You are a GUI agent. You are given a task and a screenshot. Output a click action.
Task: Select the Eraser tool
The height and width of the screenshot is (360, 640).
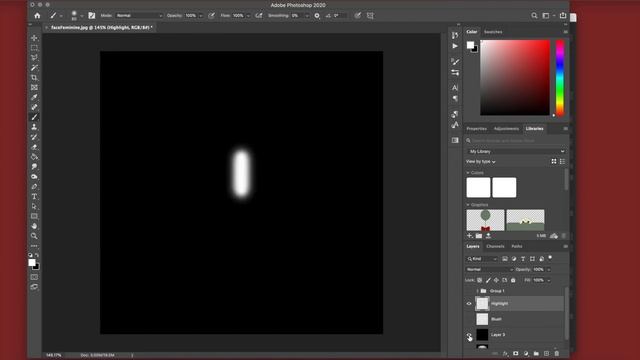[34, 147]
